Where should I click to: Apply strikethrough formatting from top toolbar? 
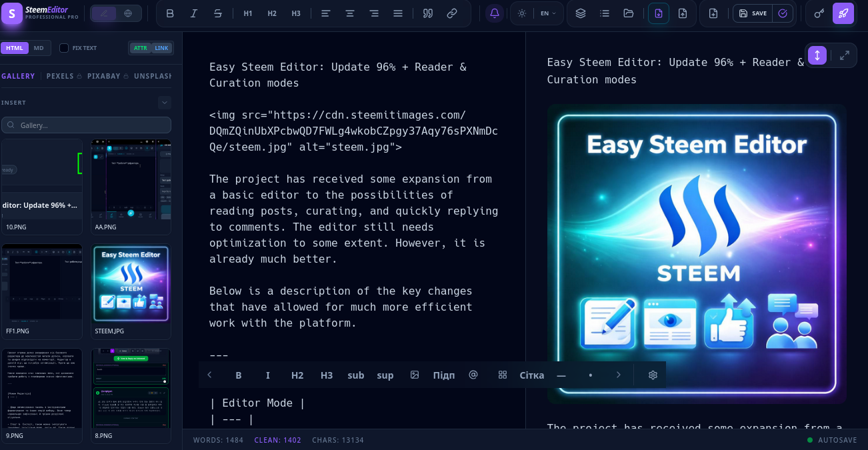tap(218, 13)
